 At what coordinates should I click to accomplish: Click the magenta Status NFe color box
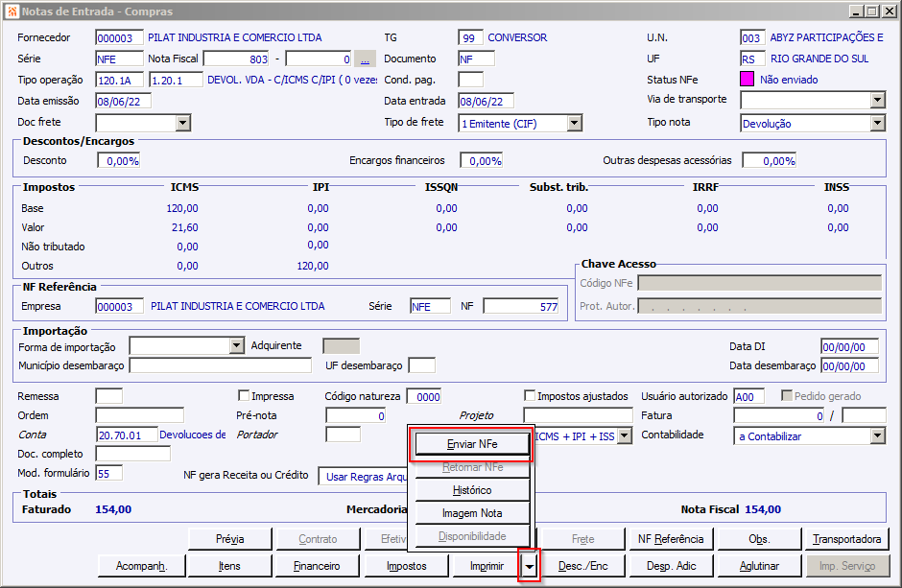[x=748, y=80]
